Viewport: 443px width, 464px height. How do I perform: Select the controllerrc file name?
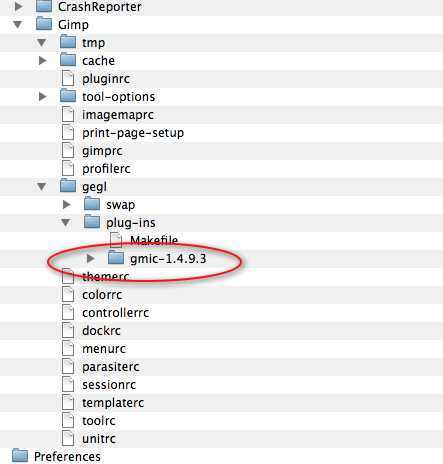pyautogui.click(x=115, y=313)
